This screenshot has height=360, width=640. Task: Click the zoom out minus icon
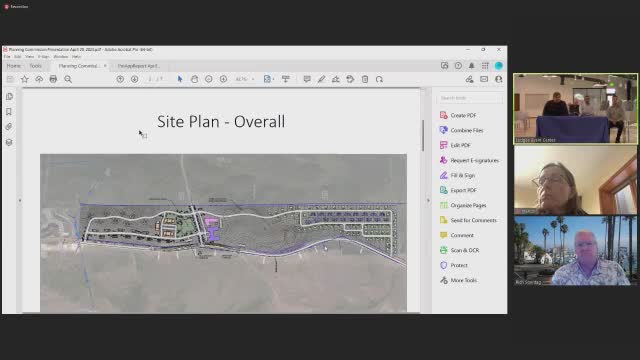click(x=209, y=79)
